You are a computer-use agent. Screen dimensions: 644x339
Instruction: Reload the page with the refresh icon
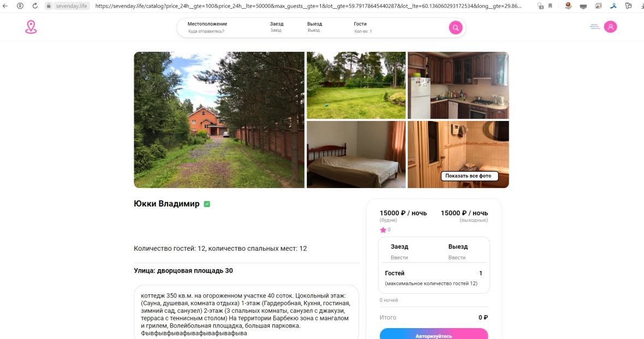[x=35, y=6]
